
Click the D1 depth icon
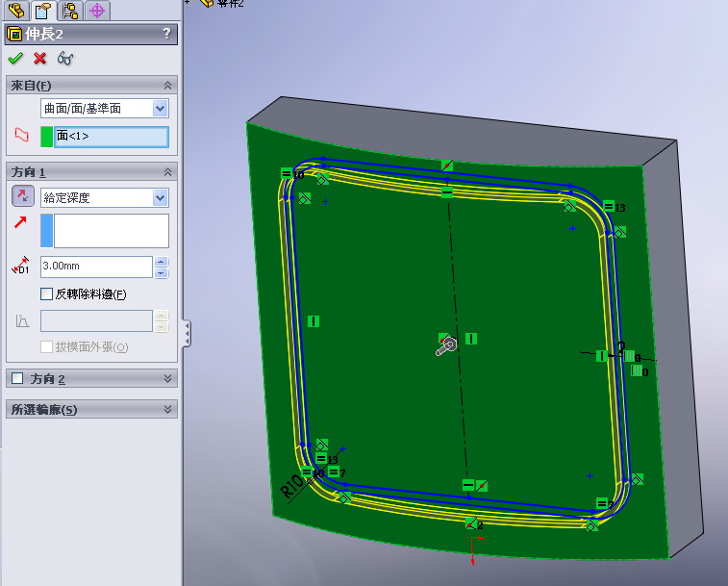tap(21, 266)
